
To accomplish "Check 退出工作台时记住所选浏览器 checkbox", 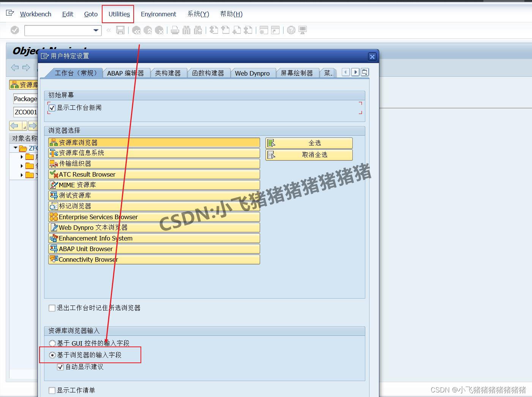I will click(x=52, y=308).
